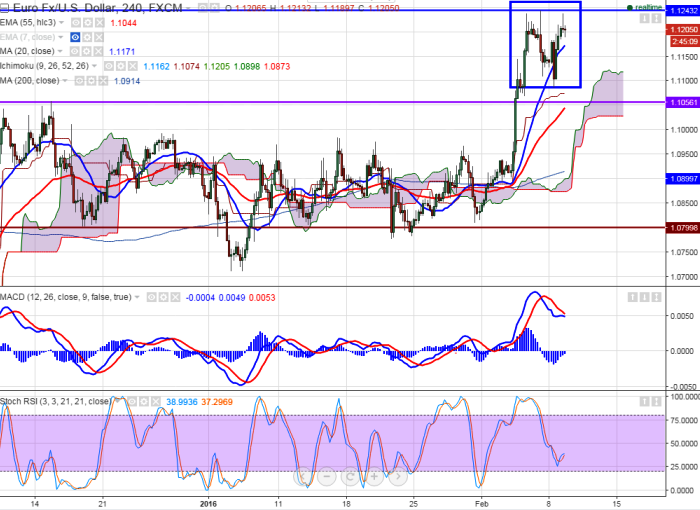Viewport: 700px width, 510px height.
Task: Select the blue 1.12432 price label
Action: 683,10
